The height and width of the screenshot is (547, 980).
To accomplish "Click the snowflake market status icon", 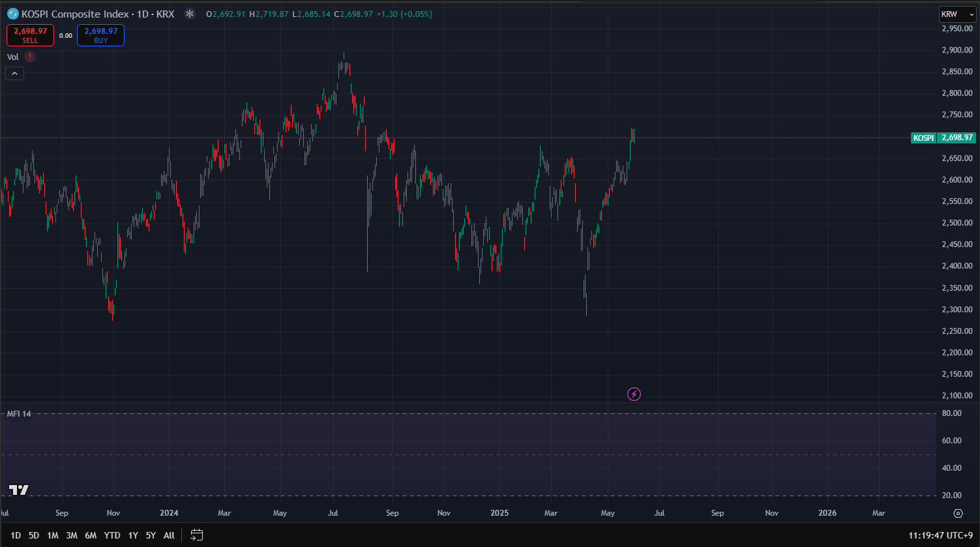I will point(190,14).
